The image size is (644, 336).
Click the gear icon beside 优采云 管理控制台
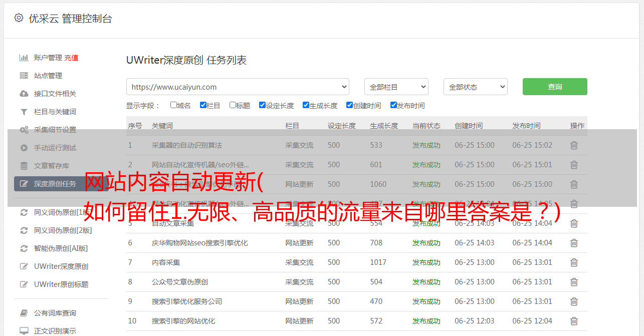point(19,18)
